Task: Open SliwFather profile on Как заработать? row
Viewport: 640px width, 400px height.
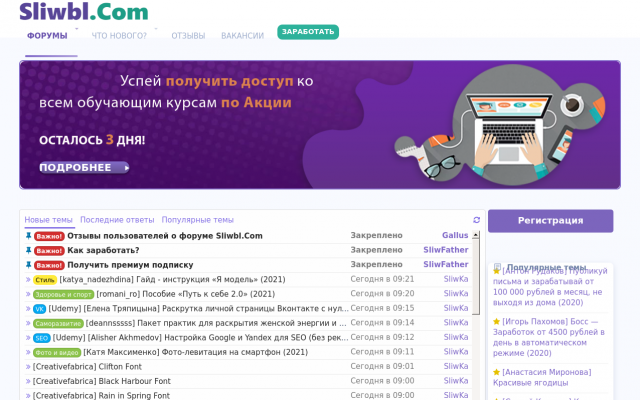Action: pyautogui.click(x=446, y=250)
